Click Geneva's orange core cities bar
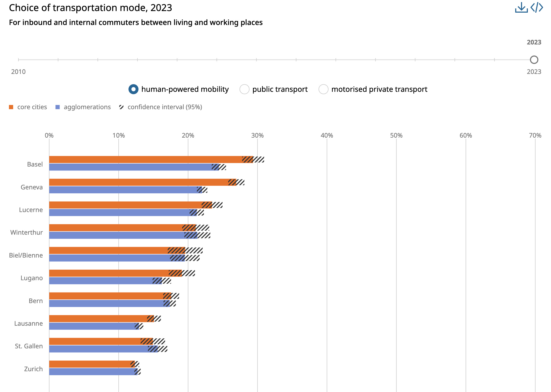This screenshot has width=551, height=392. [x=138, y=182]
